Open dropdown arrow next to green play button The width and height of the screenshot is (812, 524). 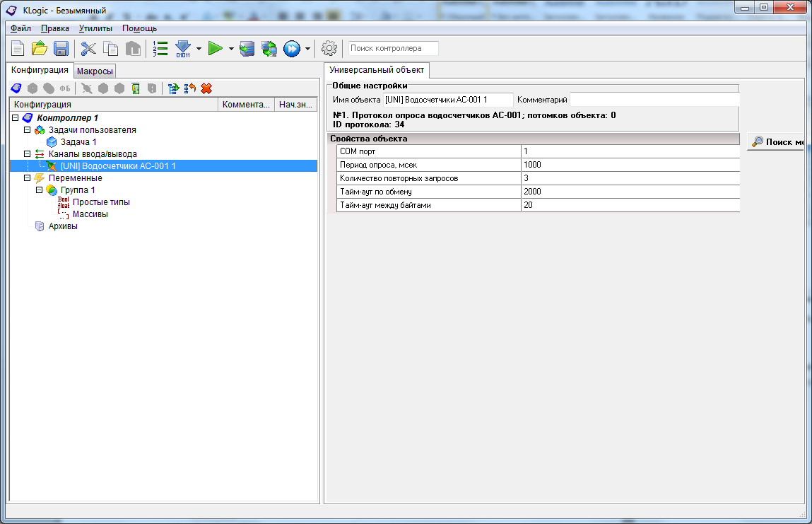click(x=231, y=49)
